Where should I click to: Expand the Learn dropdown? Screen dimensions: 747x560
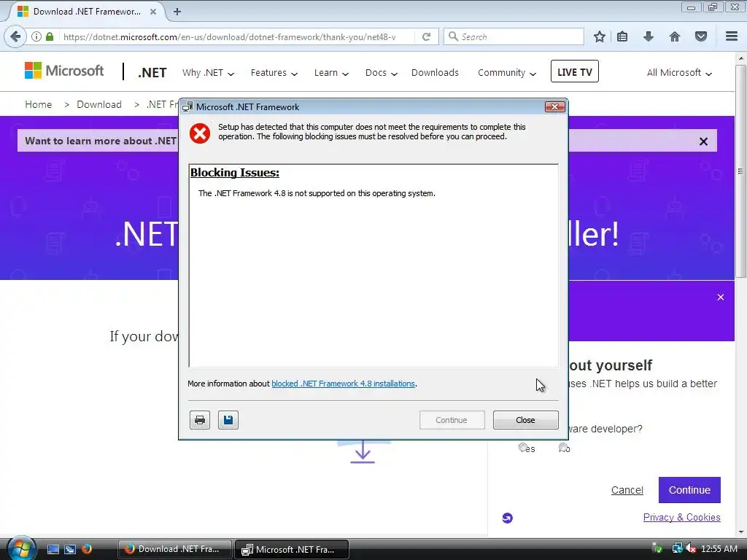[331, 73]
